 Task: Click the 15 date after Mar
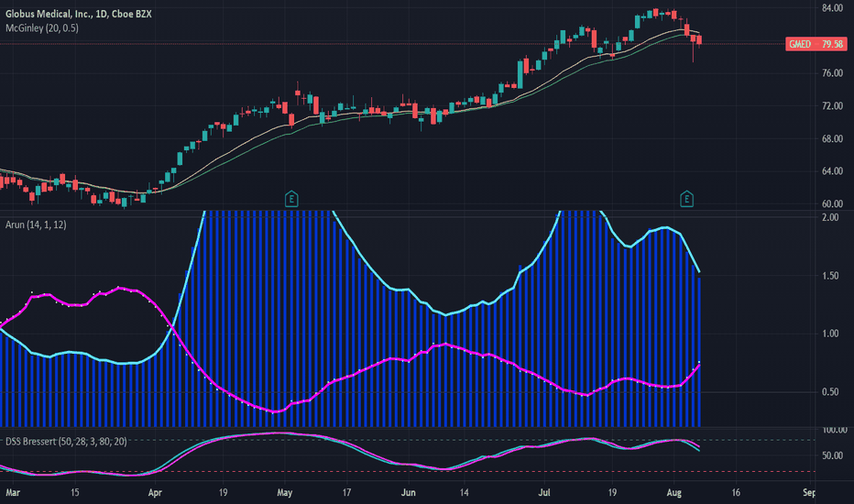(74, 493)
